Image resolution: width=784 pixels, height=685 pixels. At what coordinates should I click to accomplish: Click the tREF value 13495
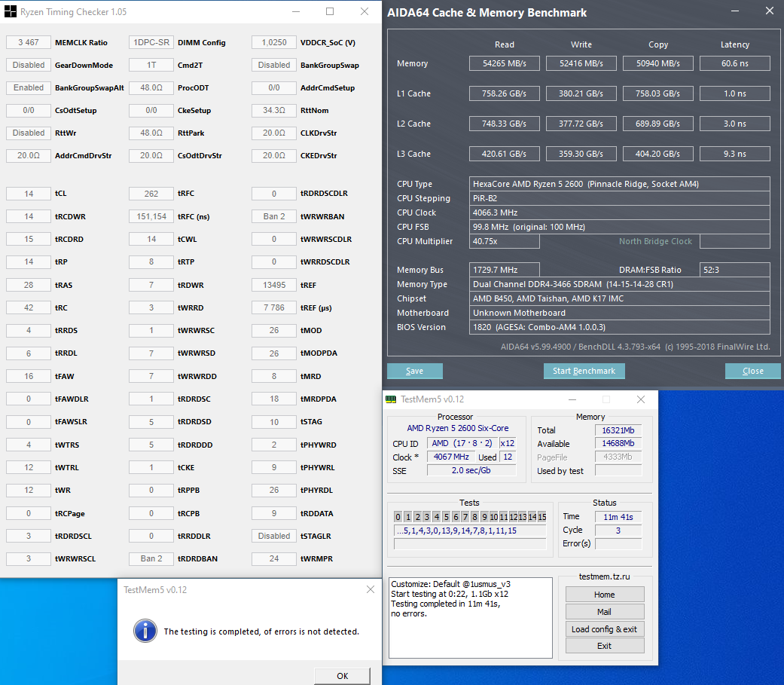tap(274, 285)
